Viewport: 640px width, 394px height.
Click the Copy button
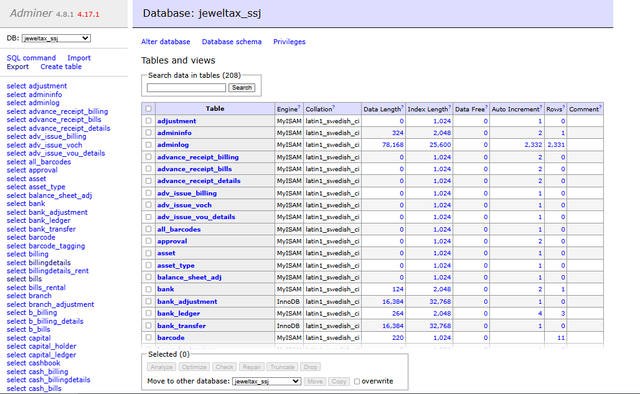pyautogui.click(x=339, y=381)
